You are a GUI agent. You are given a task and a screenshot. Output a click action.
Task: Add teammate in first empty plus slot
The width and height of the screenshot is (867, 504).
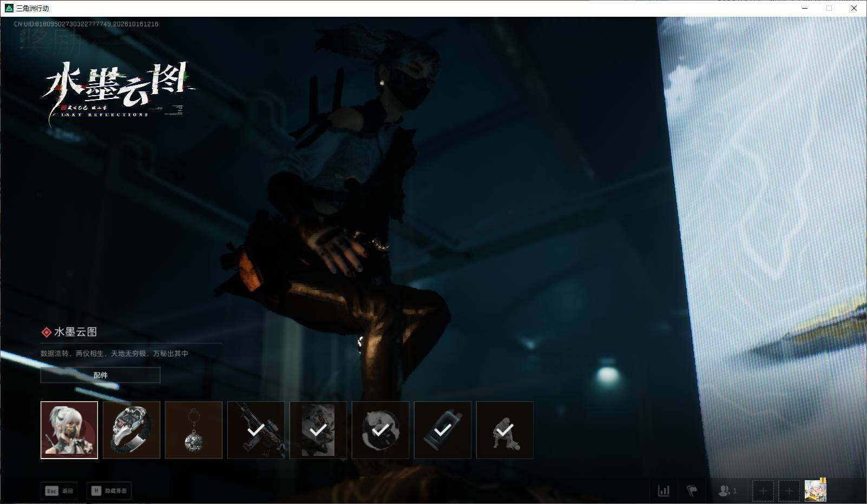(x=763, y=490)
